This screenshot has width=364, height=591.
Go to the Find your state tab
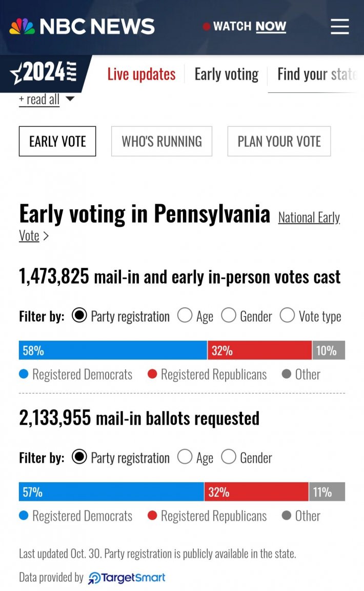click(x=316, y=74)
